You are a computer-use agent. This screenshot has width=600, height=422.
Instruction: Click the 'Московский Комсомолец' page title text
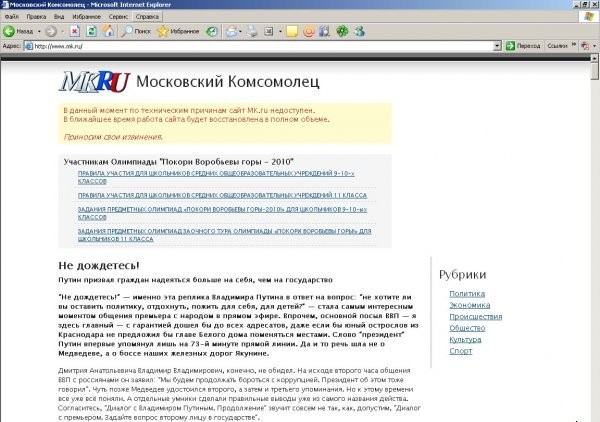point(228,82)
